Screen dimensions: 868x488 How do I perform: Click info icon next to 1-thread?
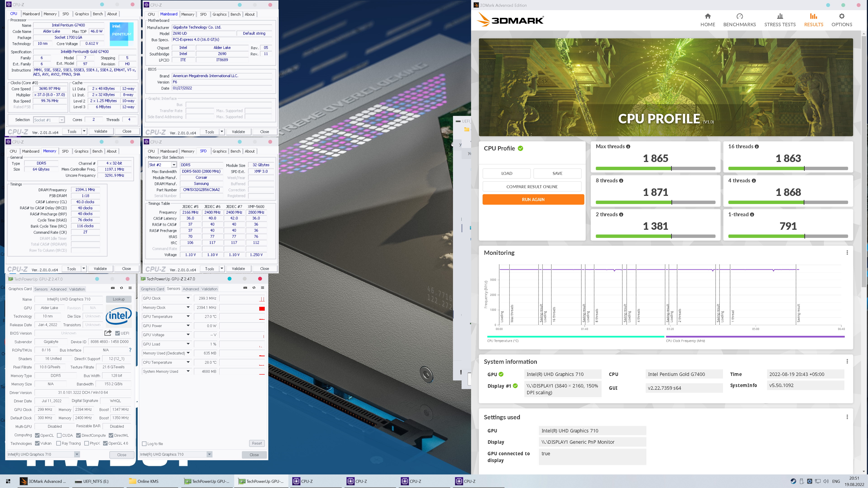752,215
